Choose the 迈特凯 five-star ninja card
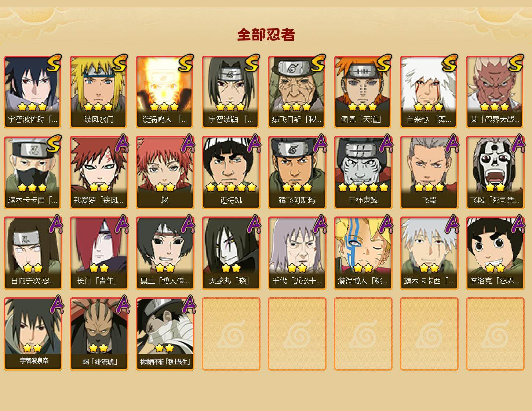Screen dimensions: 532x411 pyautogui.click(x=231, y=172)
